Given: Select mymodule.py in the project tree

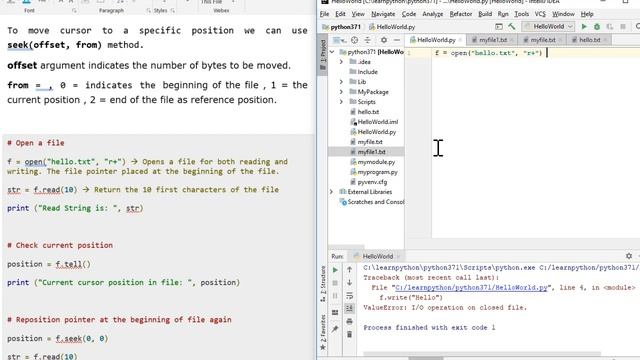Looking at the screenshot, I should tap(372, 162).
